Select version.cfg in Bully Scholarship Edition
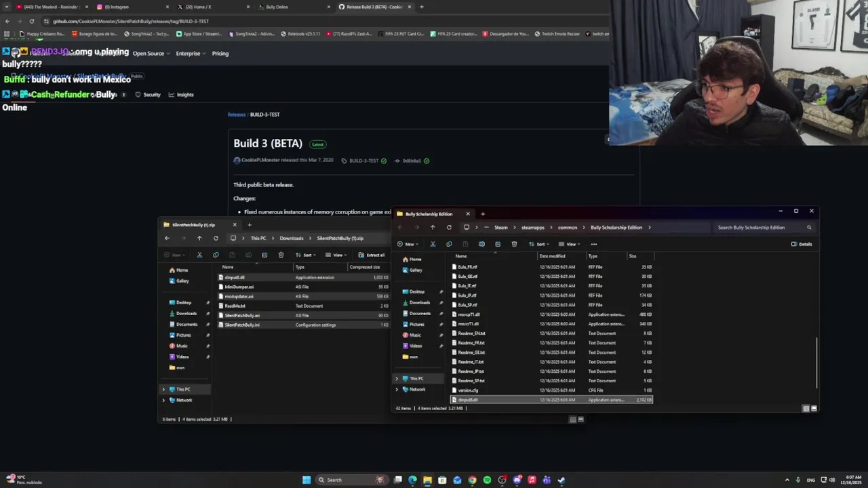The image size is (868, 488). 468,390
